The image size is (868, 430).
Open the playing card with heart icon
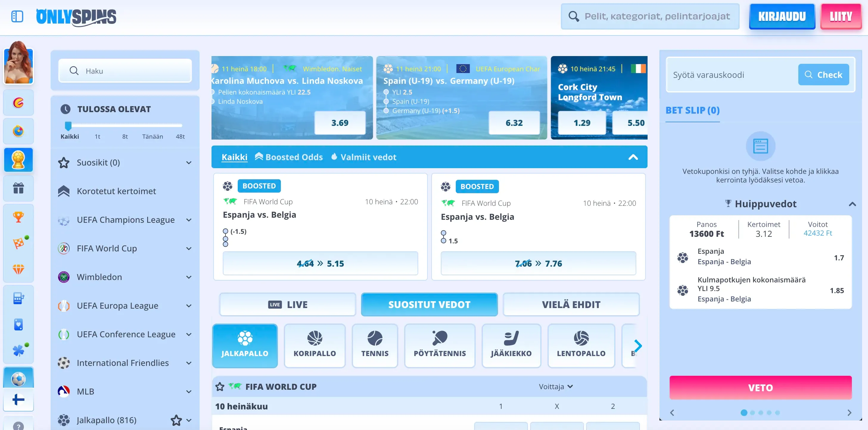[18, 324]
